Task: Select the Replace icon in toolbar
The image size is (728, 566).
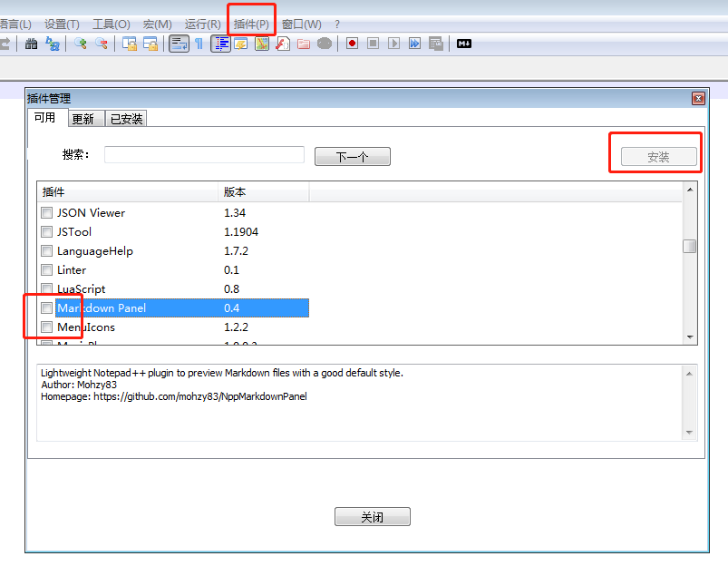Action: [53, 43]
